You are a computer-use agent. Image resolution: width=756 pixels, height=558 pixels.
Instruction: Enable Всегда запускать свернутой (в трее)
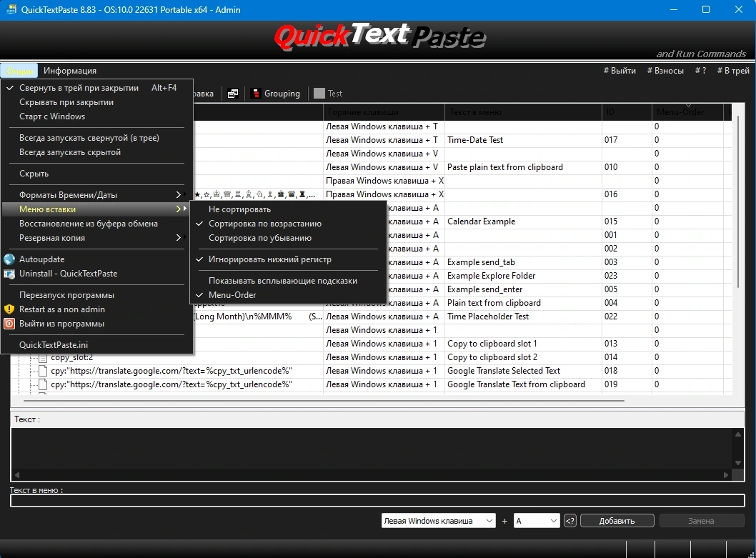97,138
